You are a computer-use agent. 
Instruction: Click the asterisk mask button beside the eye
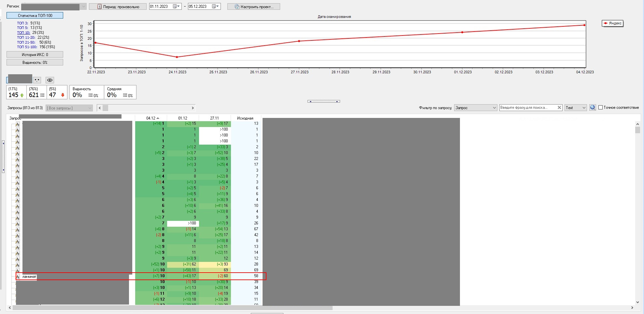(x=37, y=80)
